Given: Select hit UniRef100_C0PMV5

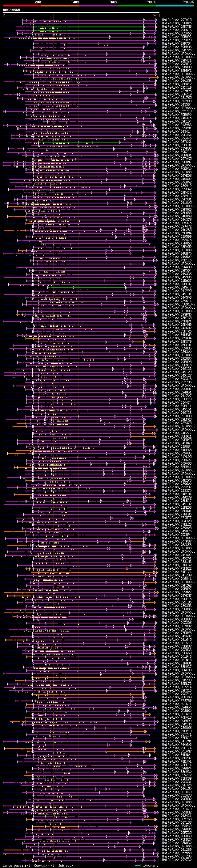Looking at the screenshot, I should click(177, 440).
